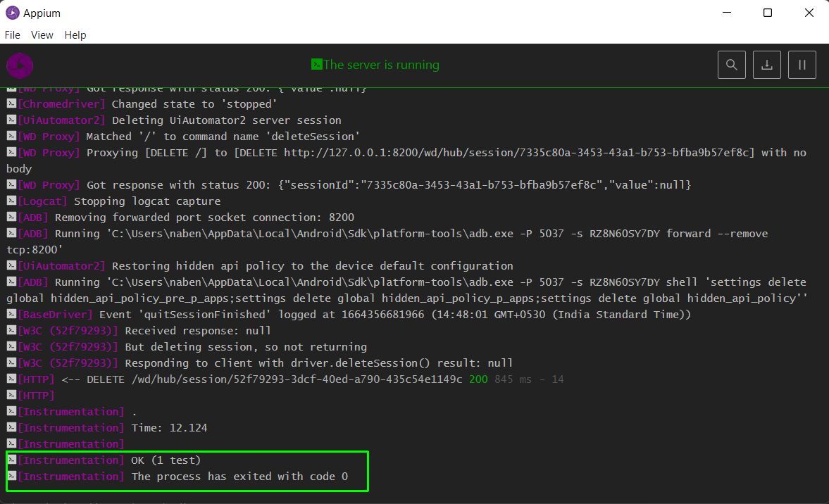Click the purple Appium logo in toolbar
829x504 pixels.
click(x=20, y=65)
